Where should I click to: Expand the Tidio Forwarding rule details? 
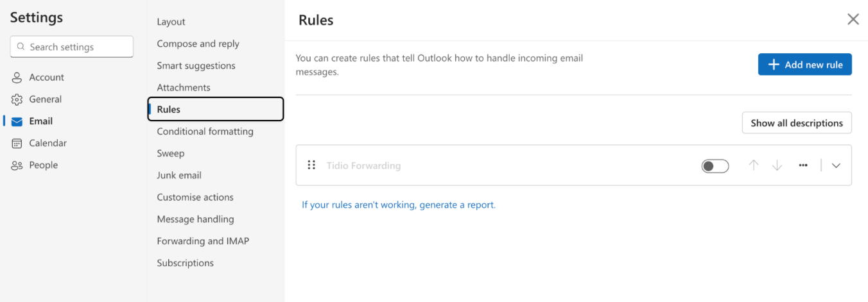pos(836,165)
